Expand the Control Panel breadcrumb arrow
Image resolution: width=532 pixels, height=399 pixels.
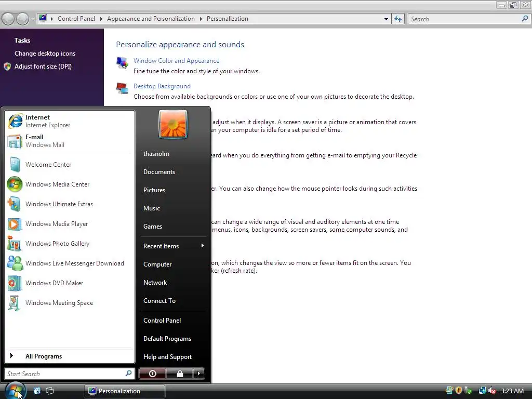tap(101, 19)
